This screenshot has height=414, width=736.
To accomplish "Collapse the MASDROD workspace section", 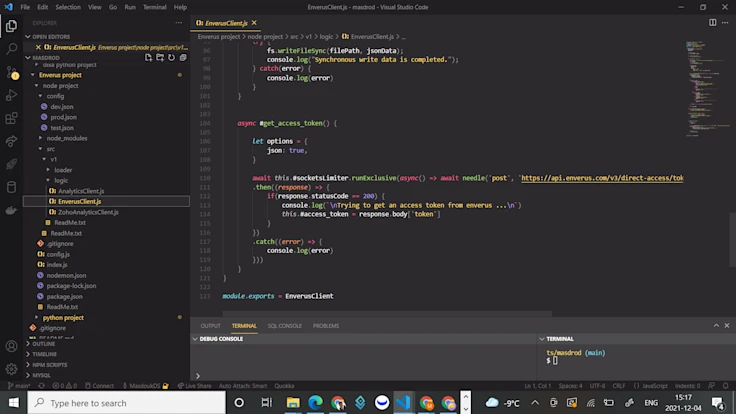I will coord(28,57).
